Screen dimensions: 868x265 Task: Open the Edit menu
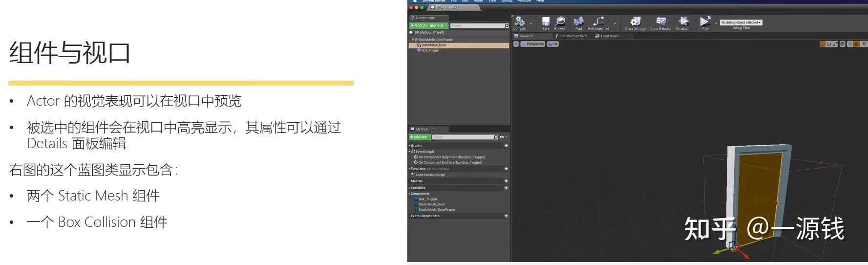pyautogui.click(x=466, y=1)
